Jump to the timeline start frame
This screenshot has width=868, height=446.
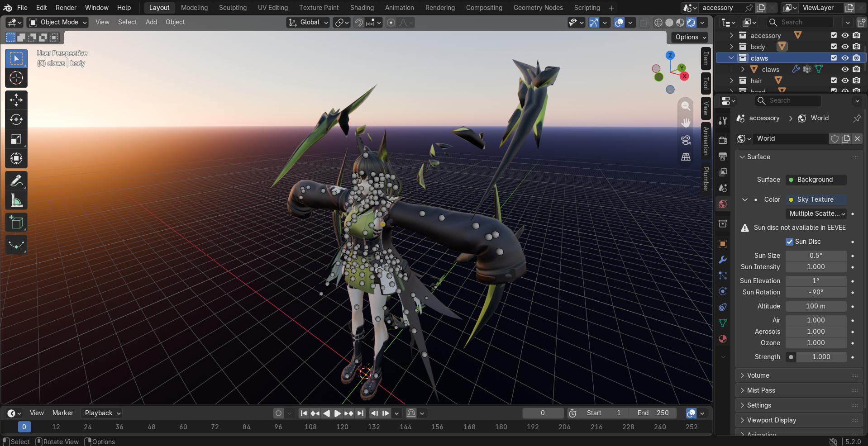coord(304,413)
